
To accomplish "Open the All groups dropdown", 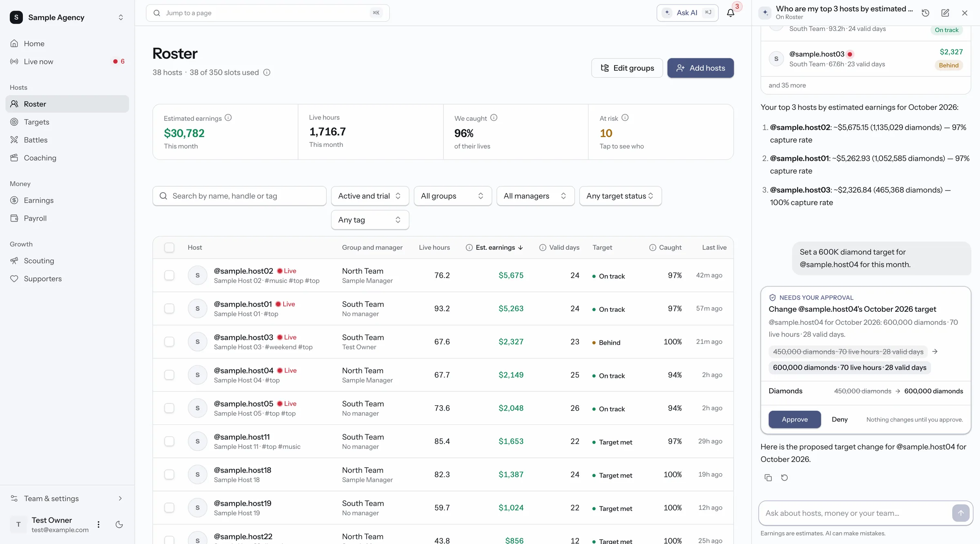I will 452,196.
